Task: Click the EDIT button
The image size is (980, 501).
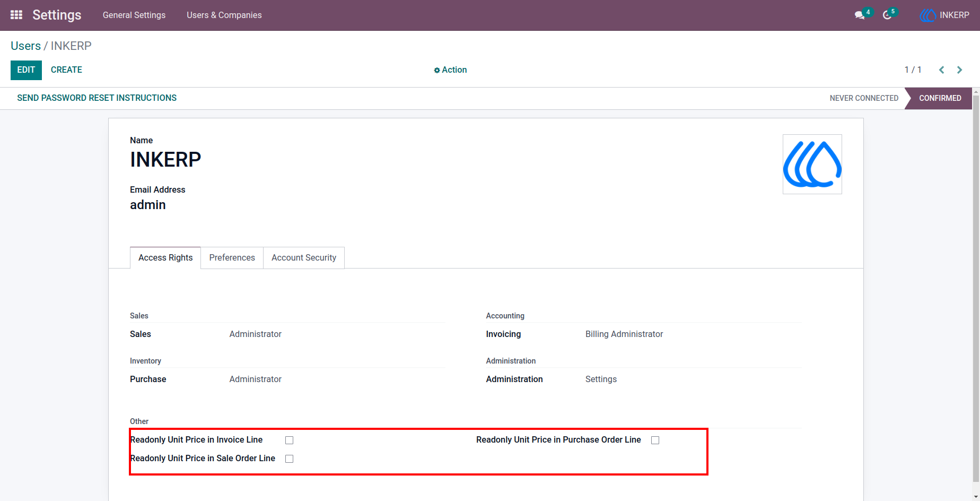Action: (26, 70)
